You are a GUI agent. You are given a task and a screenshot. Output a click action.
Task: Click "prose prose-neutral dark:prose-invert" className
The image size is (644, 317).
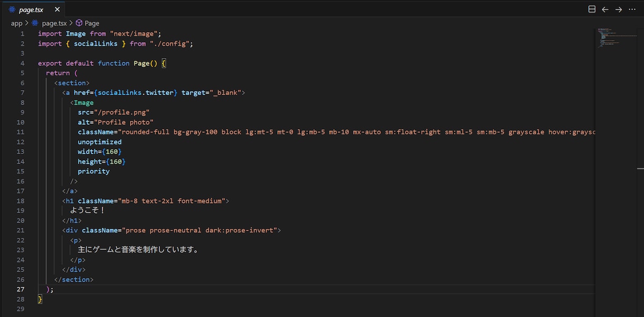(199, 230)
